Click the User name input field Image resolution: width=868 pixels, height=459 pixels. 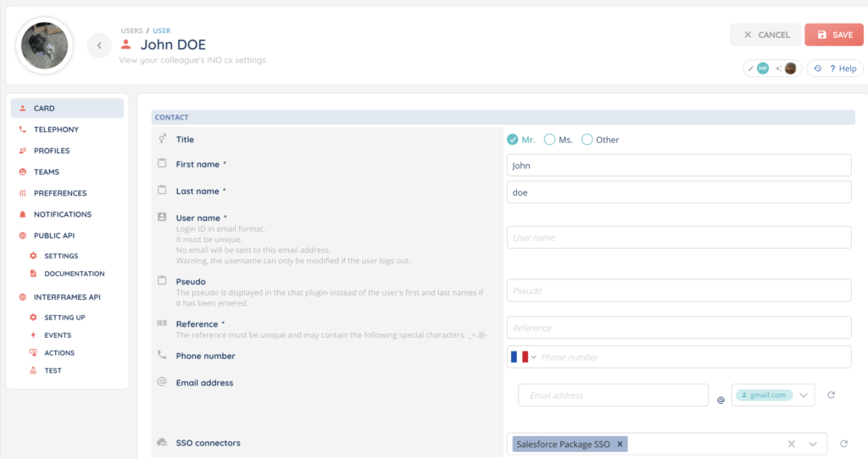[678, 237]
